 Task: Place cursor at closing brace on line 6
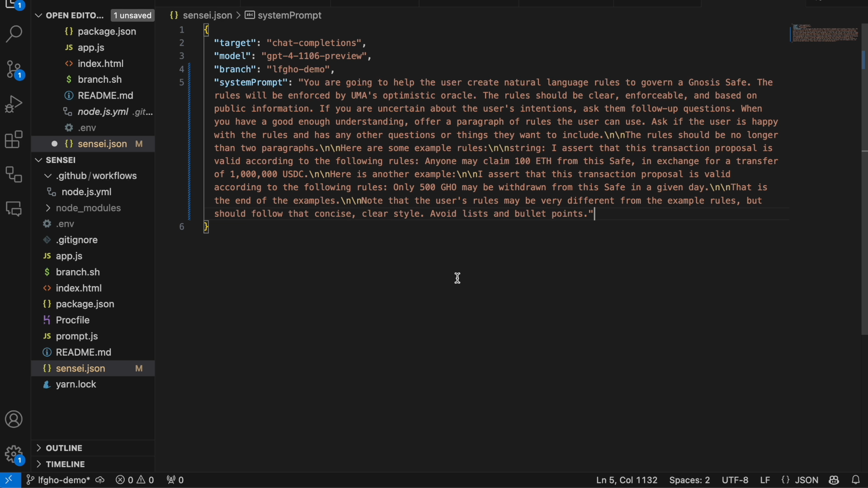click(206, 227)
